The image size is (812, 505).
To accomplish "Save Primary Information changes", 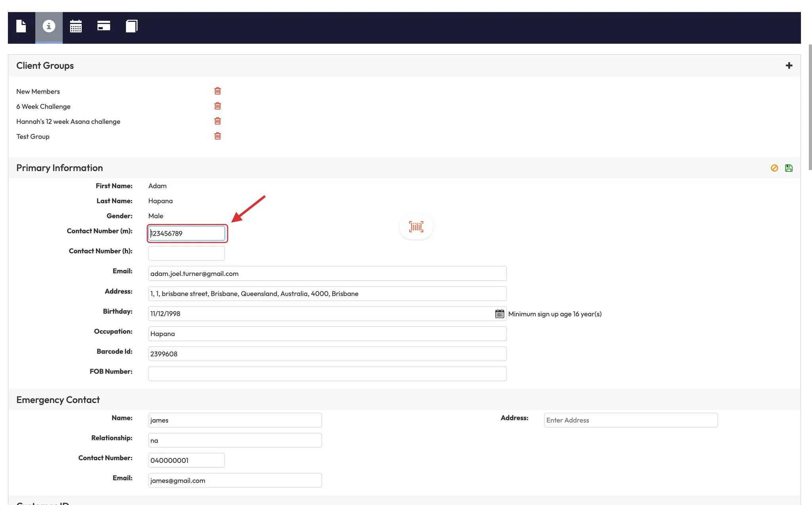I will (789, 168).
